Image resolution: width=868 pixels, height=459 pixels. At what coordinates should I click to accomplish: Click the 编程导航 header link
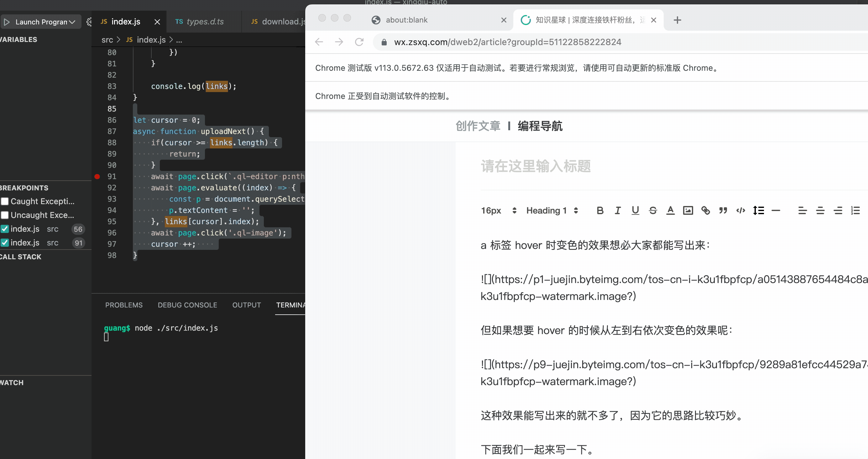[540, 126]
